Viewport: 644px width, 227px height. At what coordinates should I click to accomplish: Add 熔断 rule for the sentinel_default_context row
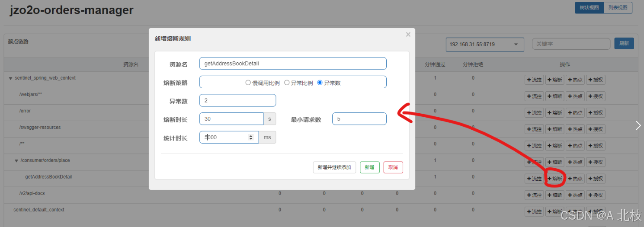tap(554, 211)
